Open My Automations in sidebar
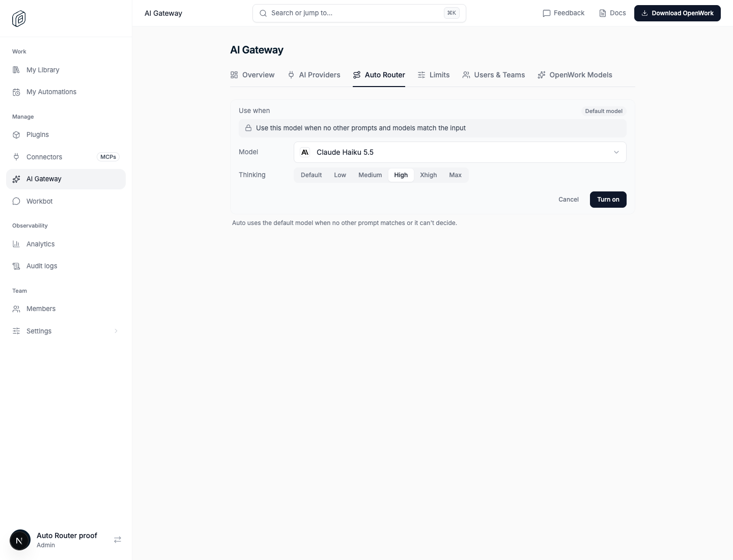This screenshot has height=560, width=733. [x=66, y=92]
